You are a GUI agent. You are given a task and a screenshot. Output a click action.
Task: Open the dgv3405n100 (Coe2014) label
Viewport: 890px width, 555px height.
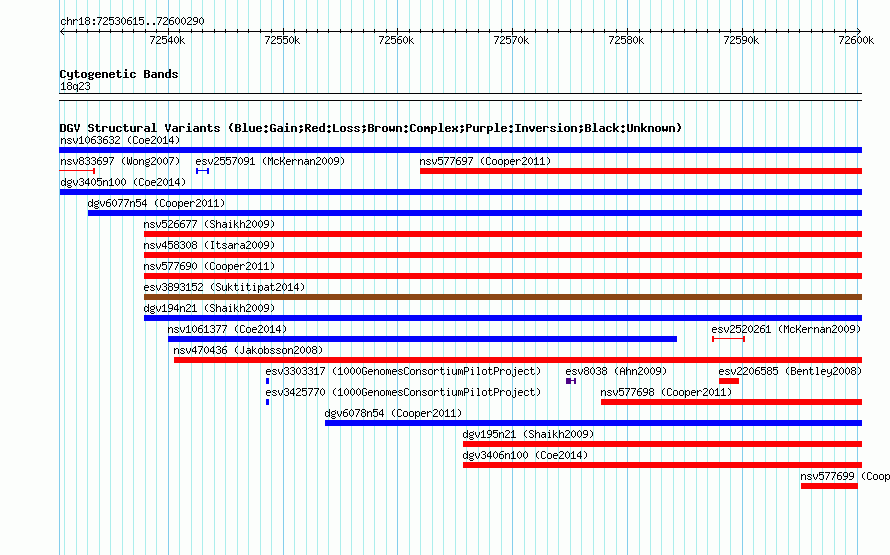pyautogui.click(x=123, y=182)
